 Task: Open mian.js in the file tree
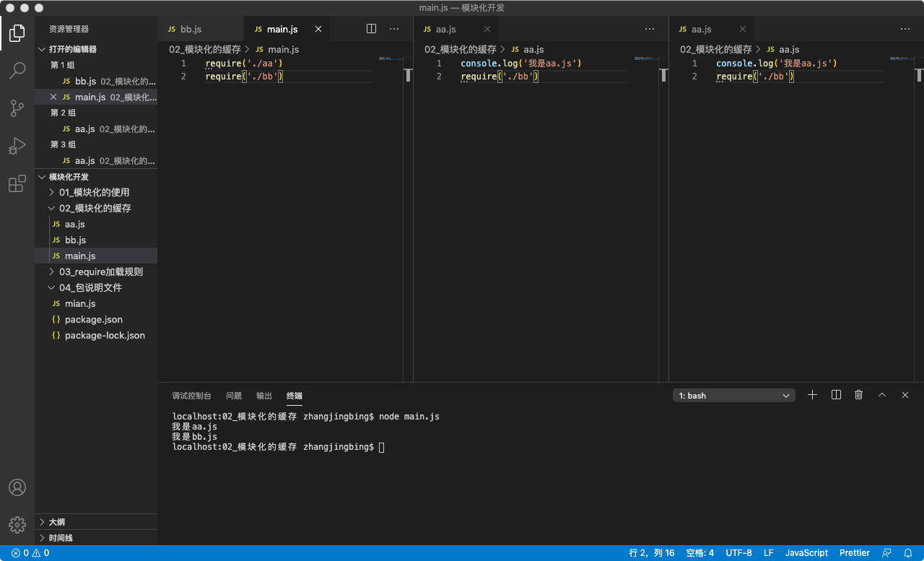[96, 303]
